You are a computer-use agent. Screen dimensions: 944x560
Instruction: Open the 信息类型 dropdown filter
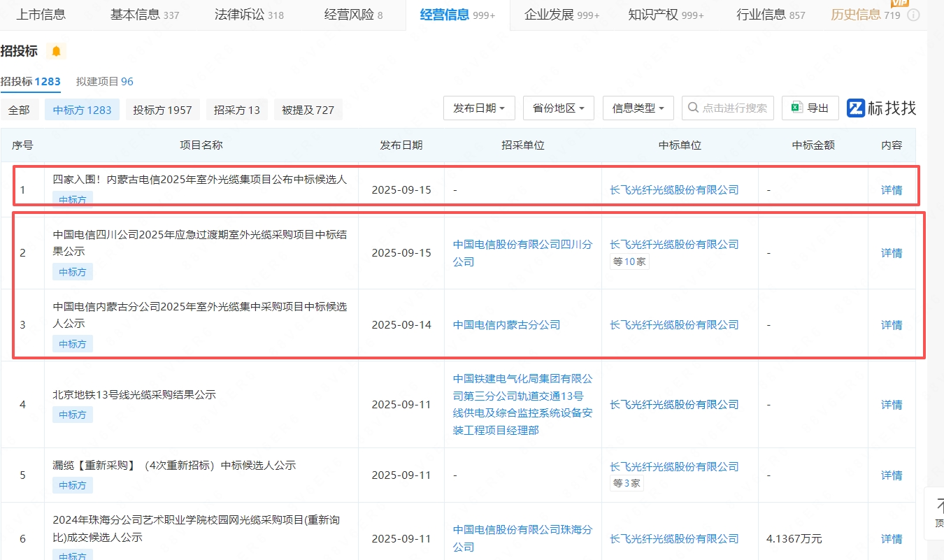[638, 108]
